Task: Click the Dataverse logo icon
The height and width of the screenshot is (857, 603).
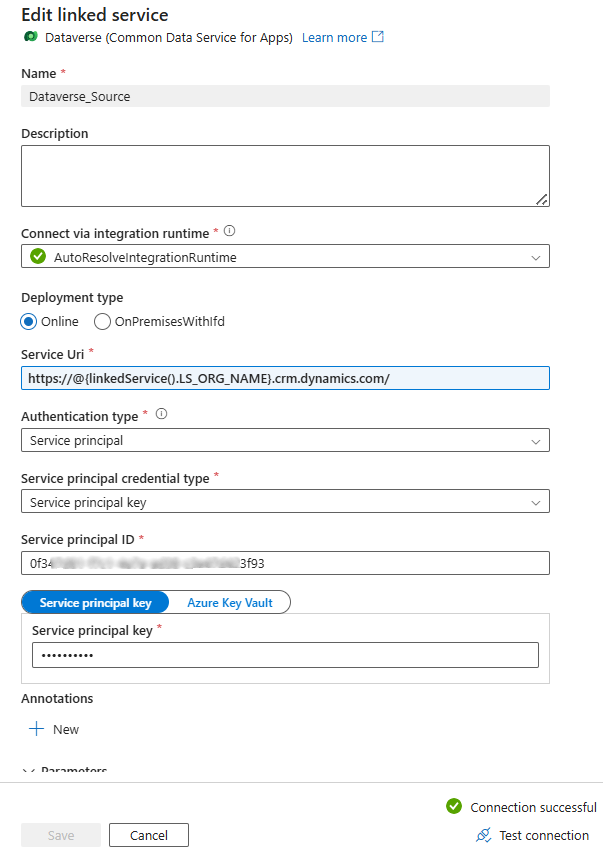Action: tap(30, 38)
